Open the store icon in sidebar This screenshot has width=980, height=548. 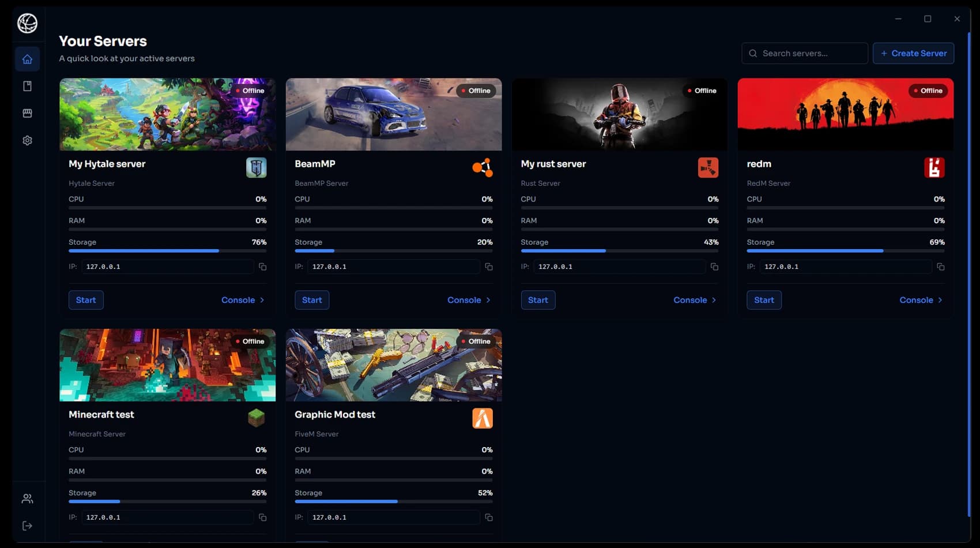pyautogui.click(x=27, y=113)
